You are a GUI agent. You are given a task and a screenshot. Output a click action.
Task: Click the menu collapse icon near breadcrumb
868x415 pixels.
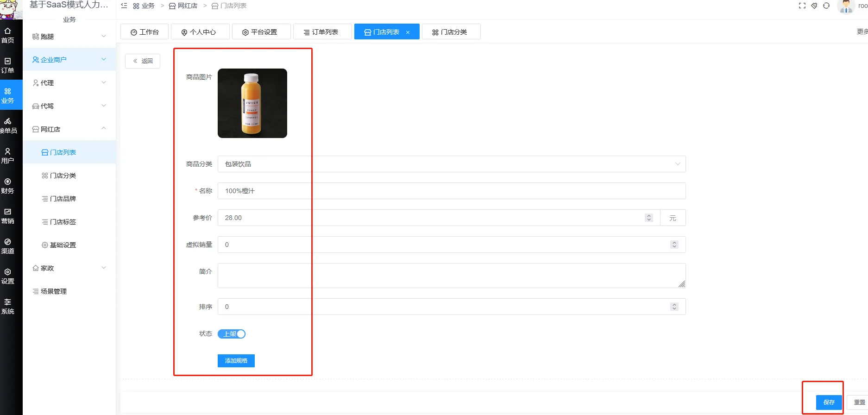click(x=124, y=6)
